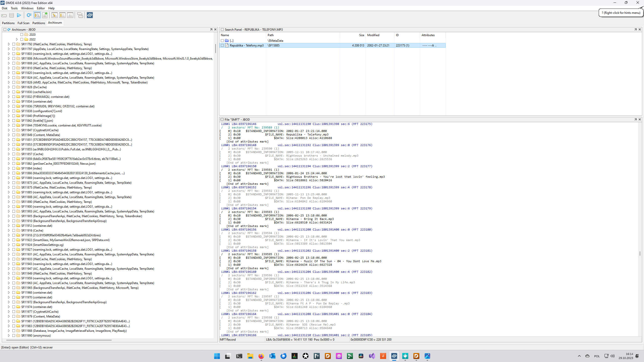Open the Tools menu
The image size is (644, 362).
click(14, 8)
